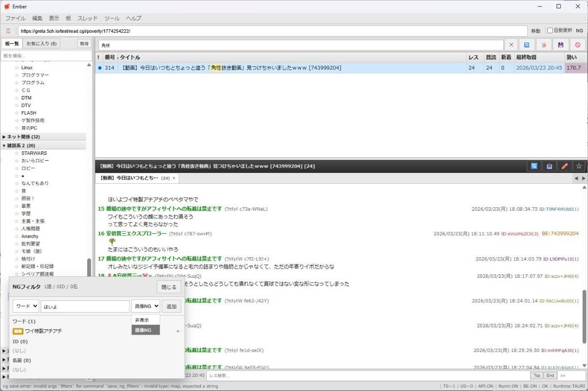Toggle the star next to STARWARS board
This screenshot has width=588, height=391.
click(17, 153)
